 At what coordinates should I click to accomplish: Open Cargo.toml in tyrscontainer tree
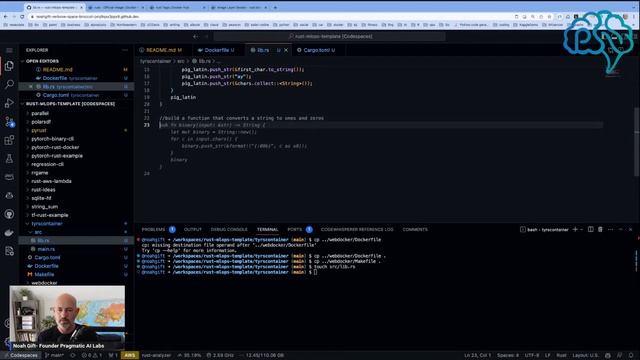(47, 258)
